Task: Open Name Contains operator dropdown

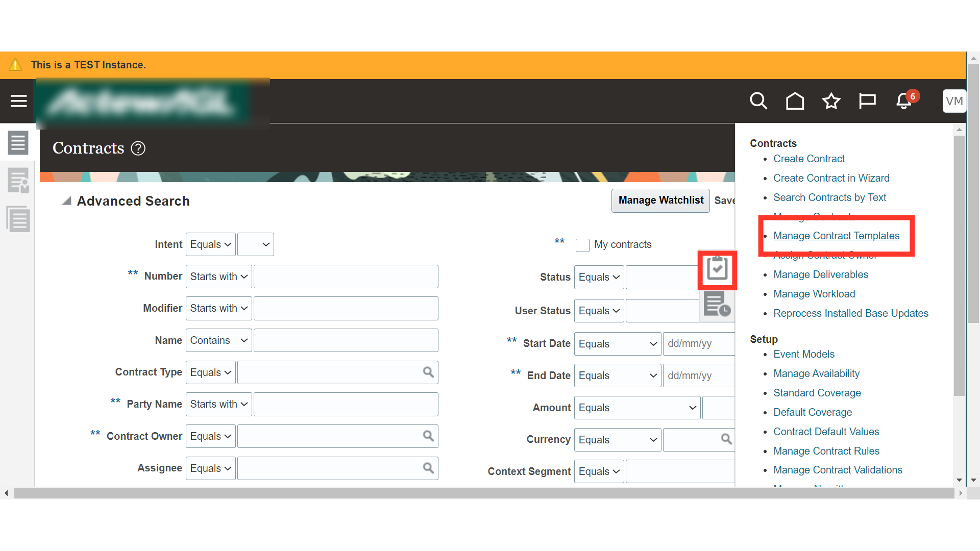Action: [219, 340]
